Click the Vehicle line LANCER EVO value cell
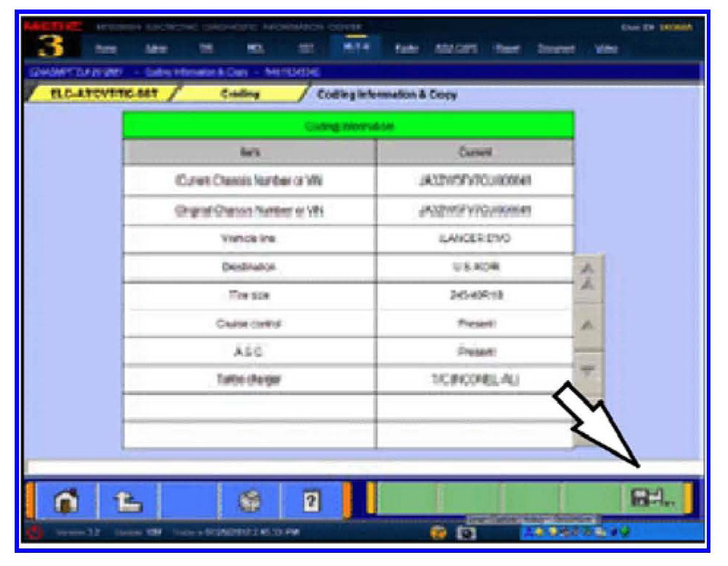This screenshot has height=566, width=728. pos(475,239)
